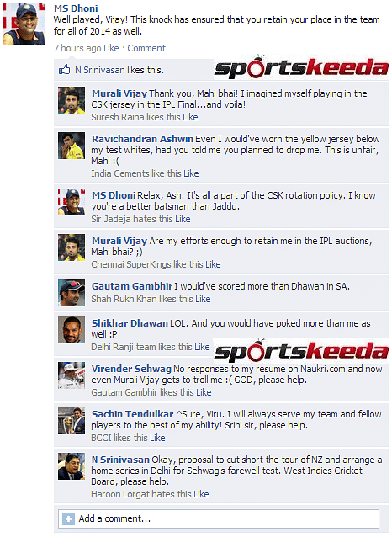Like MS Dhoni's original post
This screenshot has width=392, height=537.
click(x=111, y=48)
